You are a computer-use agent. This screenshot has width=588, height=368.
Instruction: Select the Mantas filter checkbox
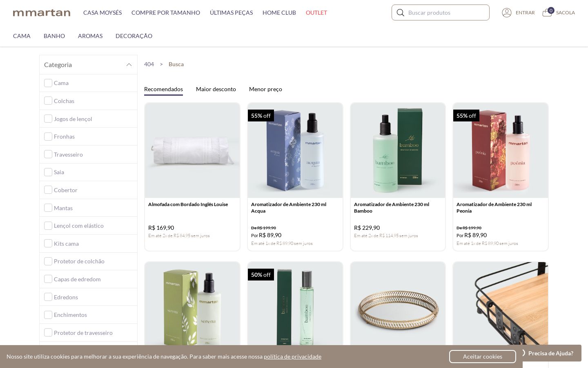click(48, 208)
